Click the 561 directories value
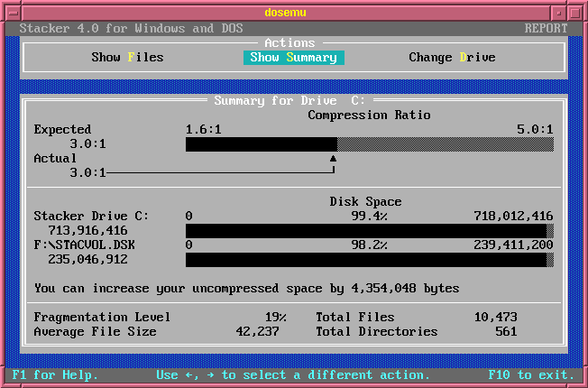 [506, 332]
